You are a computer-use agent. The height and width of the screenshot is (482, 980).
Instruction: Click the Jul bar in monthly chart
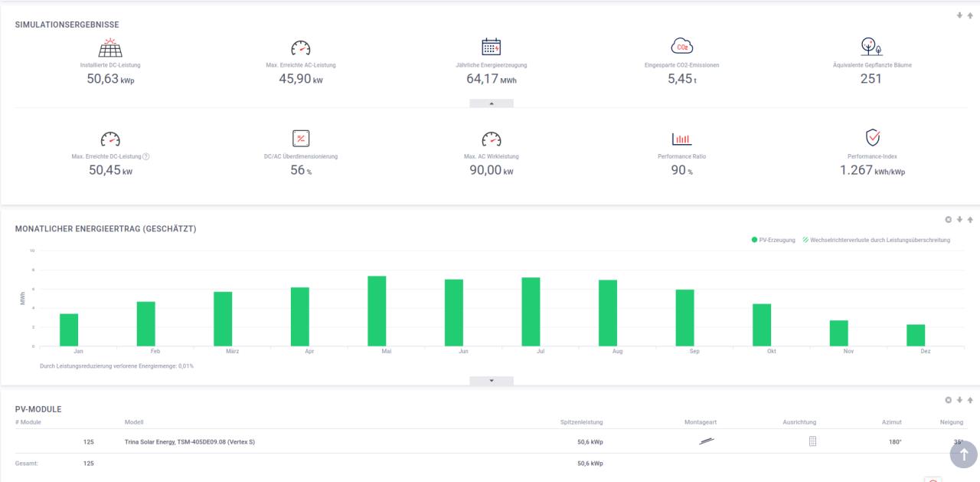click(531, 312)
